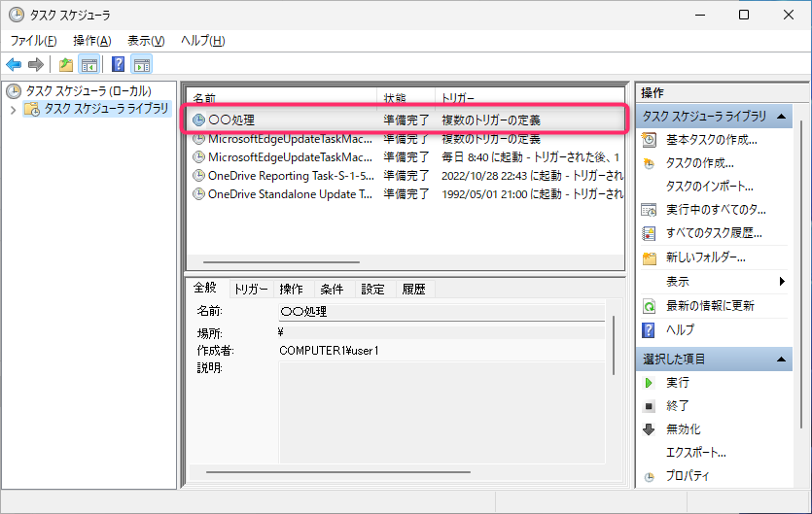Click the Back arrow toolbar icon

pyautogui.click(x=14, y=65)
